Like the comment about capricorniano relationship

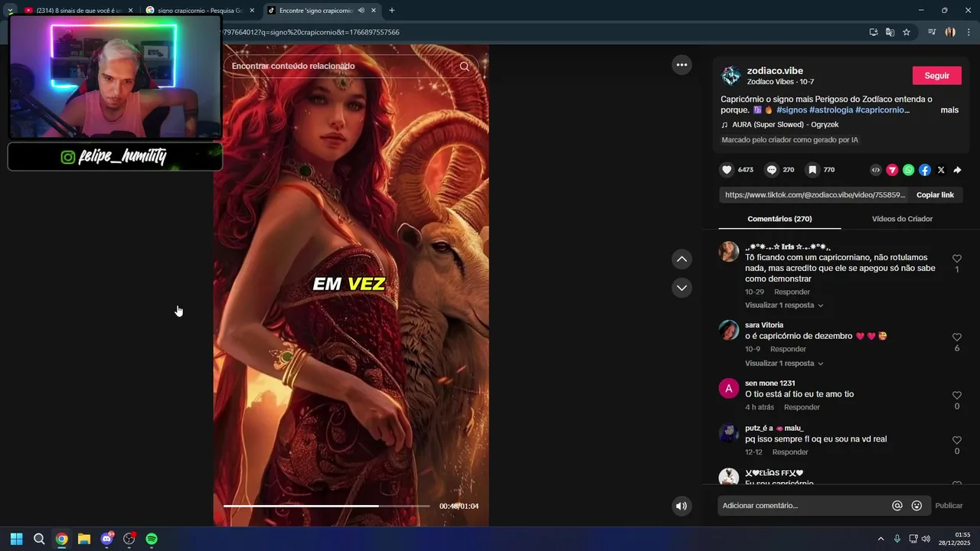pos(956,259)
